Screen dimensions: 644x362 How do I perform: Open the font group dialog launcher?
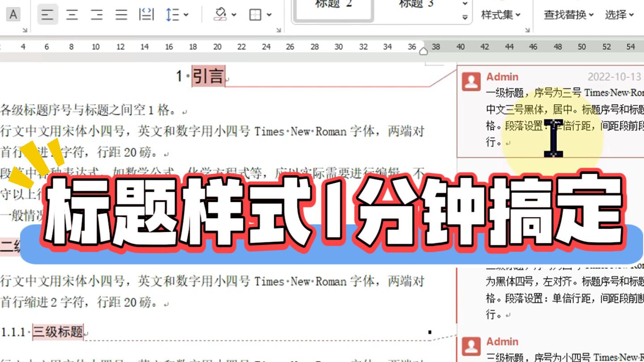point(25,30)
